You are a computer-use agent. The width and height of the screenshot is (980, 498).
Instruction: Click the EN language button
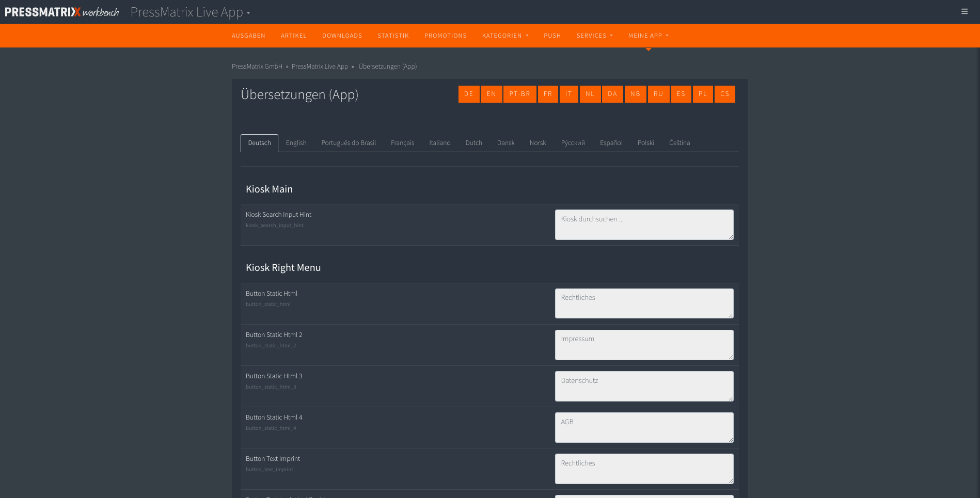pyautogui.click(x=492, y=94)
